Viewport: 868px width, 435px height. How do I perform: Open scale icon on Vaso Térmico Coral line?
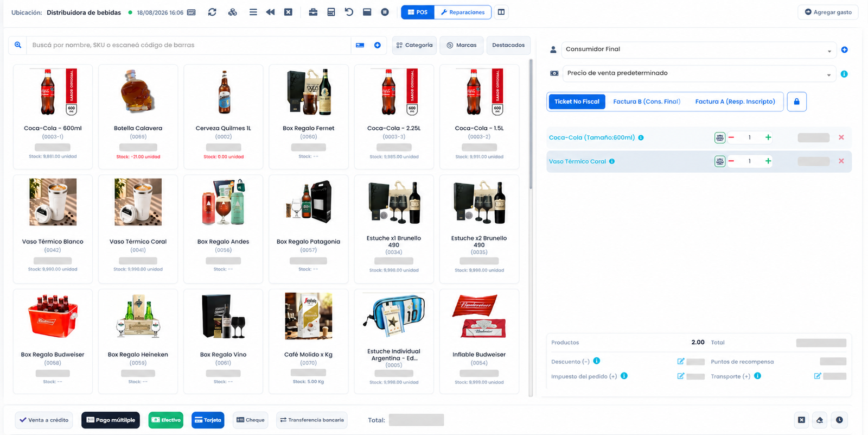click(720, 161)
